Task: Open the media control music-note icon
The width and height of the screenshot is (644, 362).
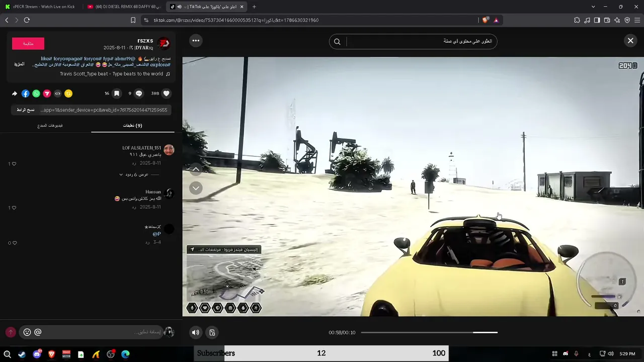Action: point(587,20)
